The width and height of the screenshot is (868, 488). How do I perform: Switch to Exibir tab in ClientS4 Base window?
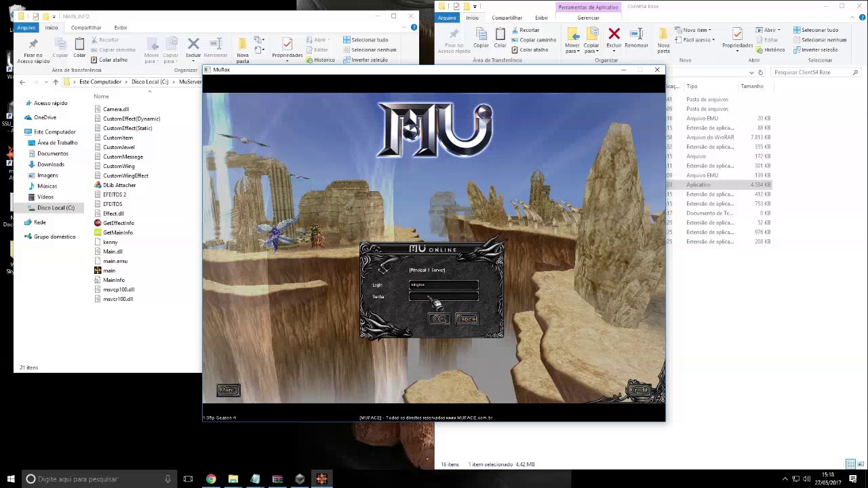pyautogui.click(x=541, y=18)
